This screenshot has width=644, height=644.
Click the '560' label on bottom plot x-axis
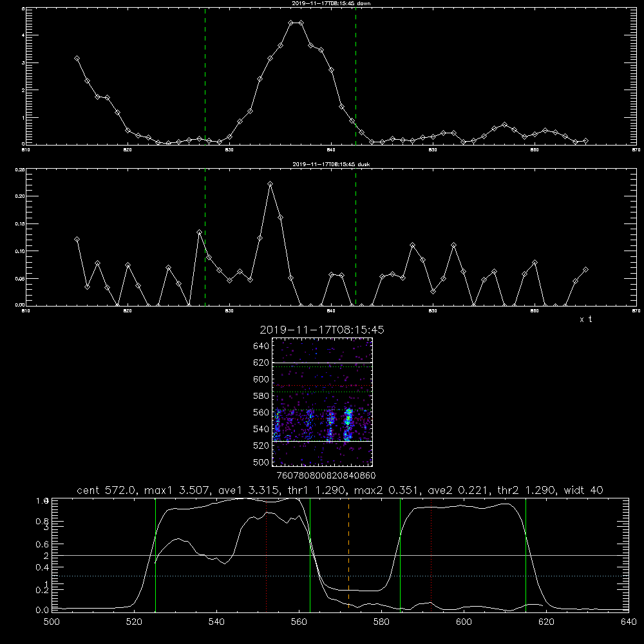coord(299,622)
